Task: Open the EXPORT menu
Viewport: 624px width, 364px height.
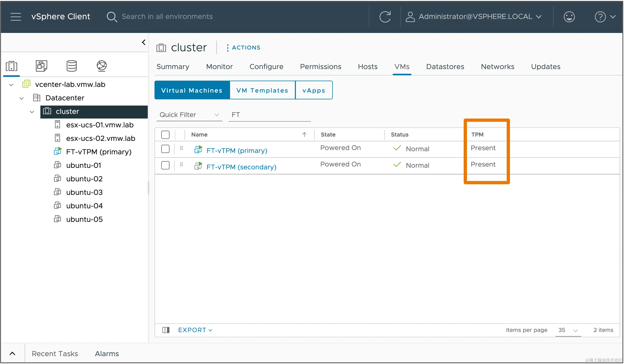Action: click(x=195, y=330)
